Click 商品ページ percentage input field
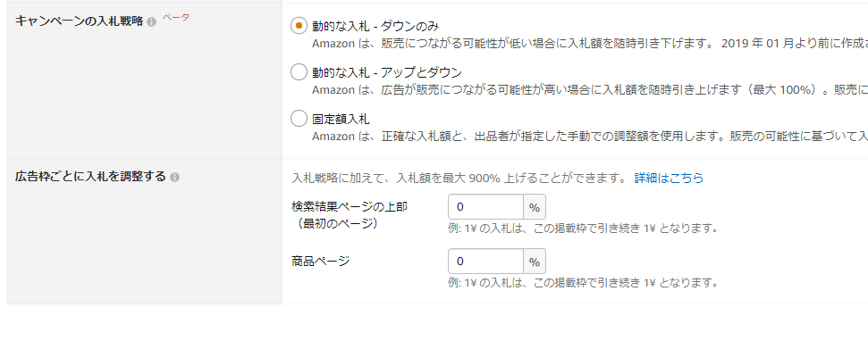The image size is (868, 341). 485,261
